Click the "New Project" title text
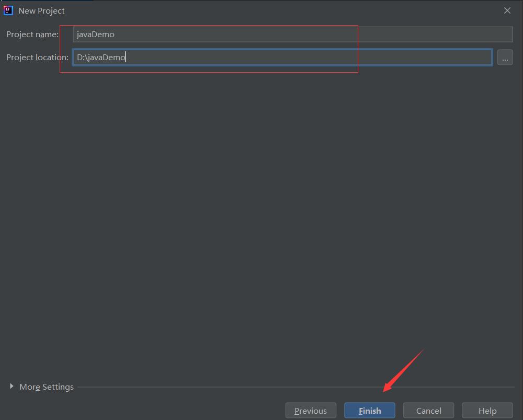The image size is (523, 420). (41, 10)
